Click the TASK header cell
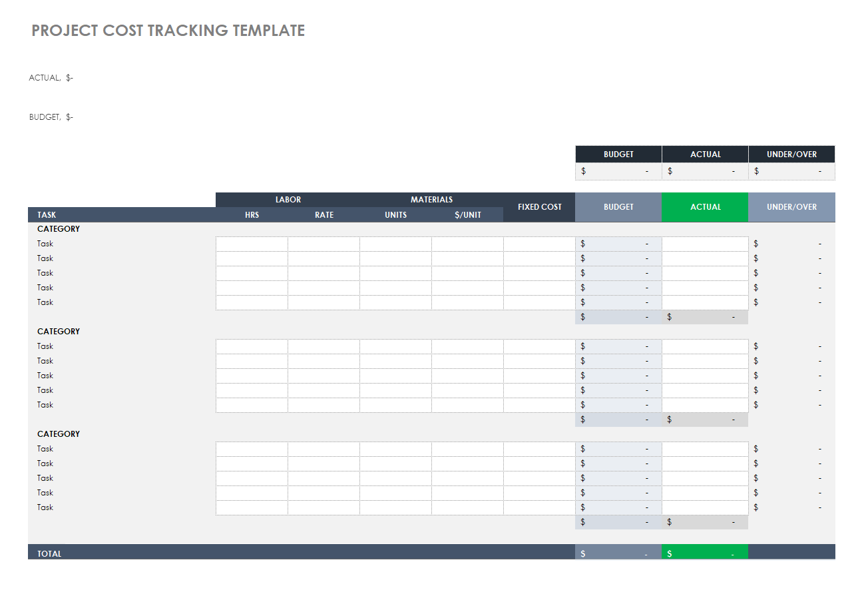The image size is (868, 606). point(47,215)
